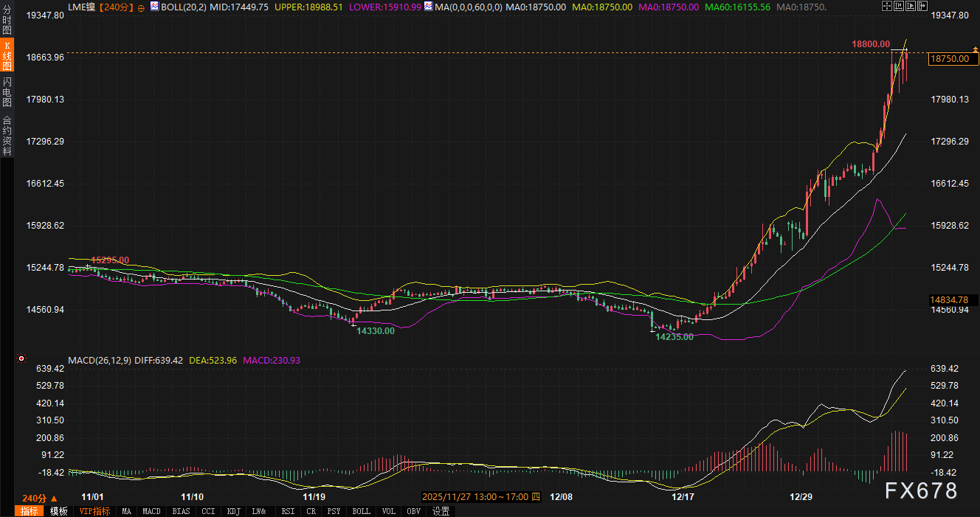Click the rightmost arrow-panel icon in top toolbar

tap(922, 6)
